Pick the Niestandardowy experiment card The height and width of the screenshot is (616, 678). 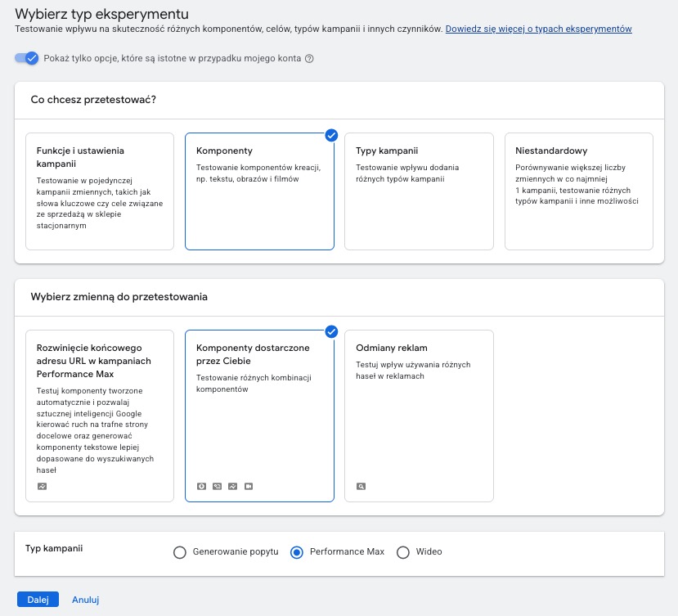click(x=578, y=191)
